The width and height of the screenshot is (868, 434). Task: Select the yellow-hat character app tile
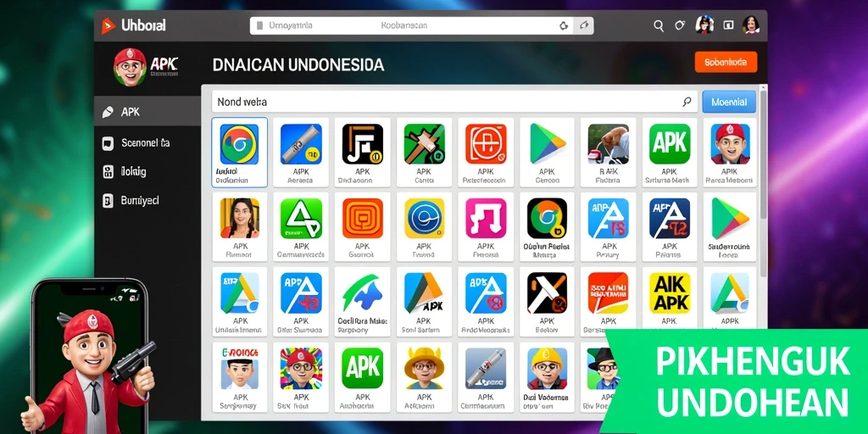click(424, 377)
